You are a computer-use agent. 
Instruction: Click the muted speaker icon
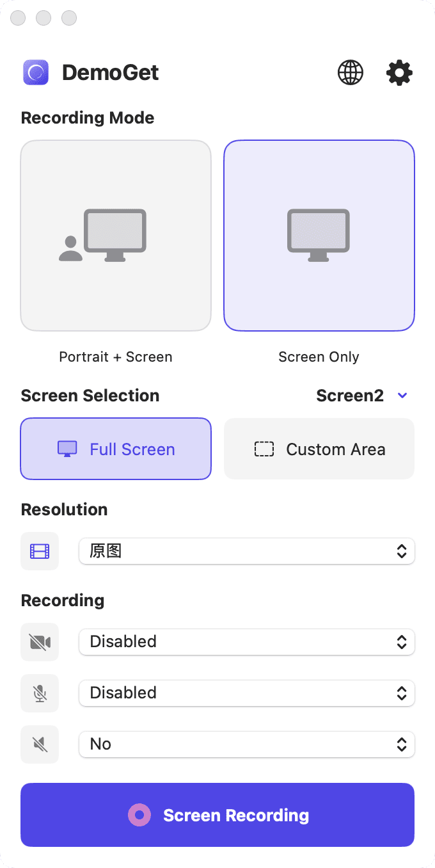tap(40, 744)
